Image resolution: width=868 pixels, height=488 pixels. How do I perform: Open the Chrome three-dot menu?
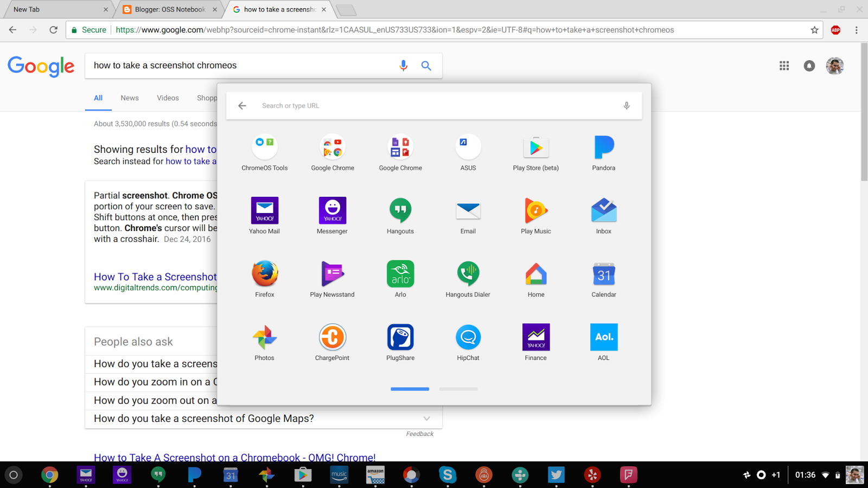pos(857,30)
